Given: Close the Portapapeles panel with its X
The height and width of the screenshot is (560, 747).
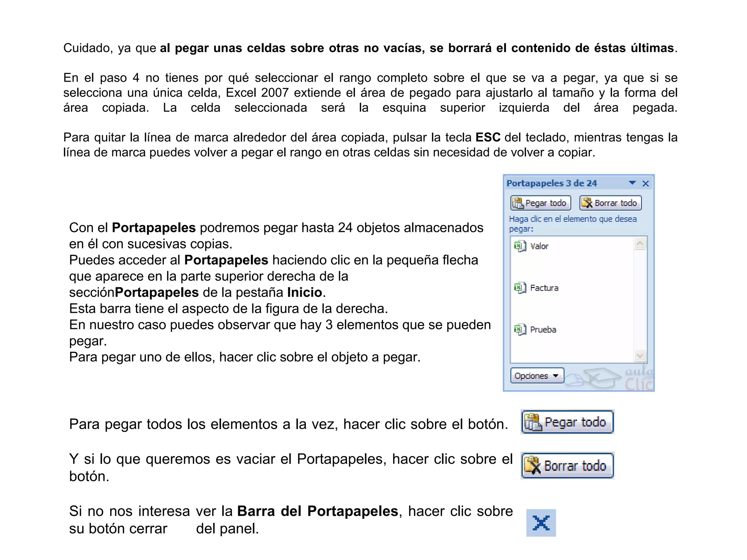Looking at the screenshot, I should [645, 183].
